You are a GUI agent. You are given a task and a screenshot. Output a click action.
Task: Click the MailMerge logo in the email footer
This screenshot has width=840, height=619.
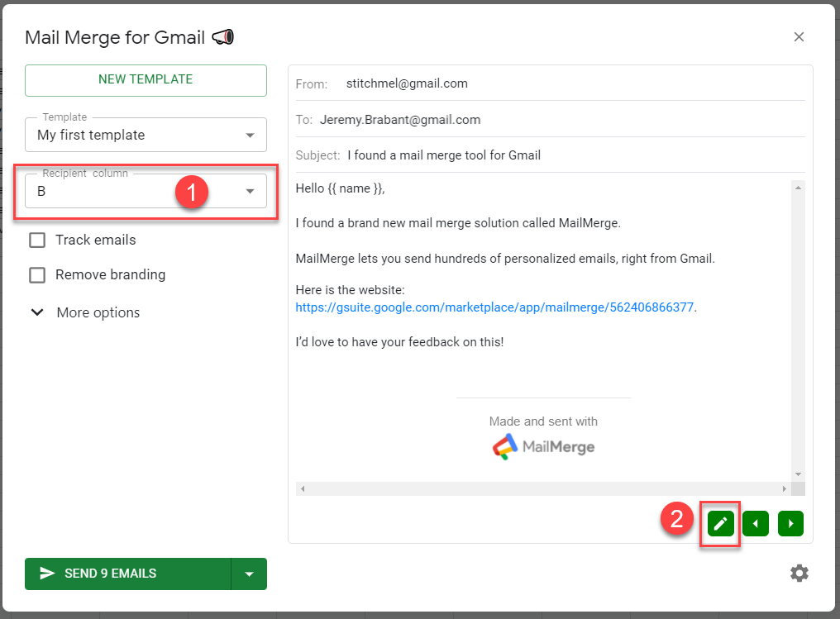542,446
